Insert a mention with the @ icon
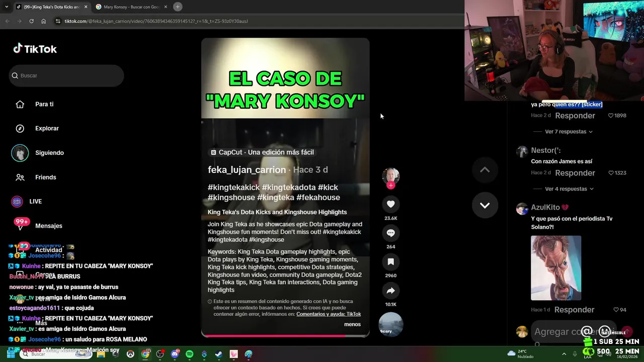644x362 pixels. pos(587,331)
